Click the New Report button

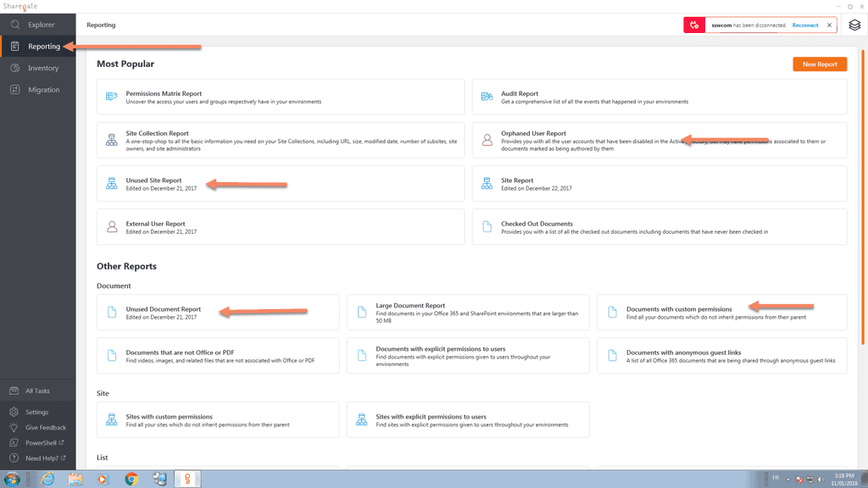click(819, 64)
